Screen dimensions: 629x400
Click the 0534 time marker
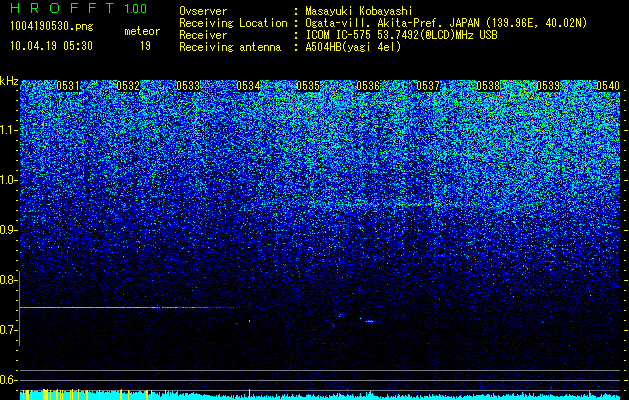pyautogui.click(x=248, y=86)
